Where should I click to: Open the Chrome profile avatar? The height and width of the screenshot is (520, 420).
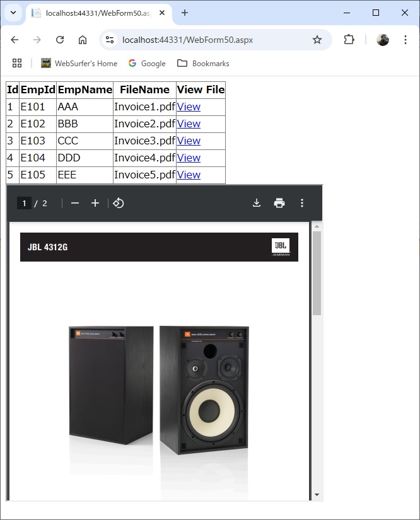coord(383,40)
